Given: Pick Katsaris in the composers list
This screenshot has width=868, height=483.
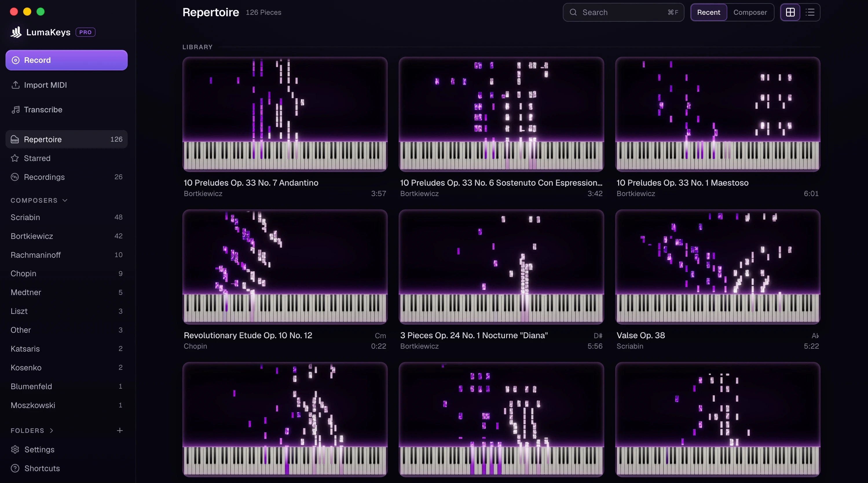Looking at the screenshot, I should pyautogui.click(x=66, y=349).
